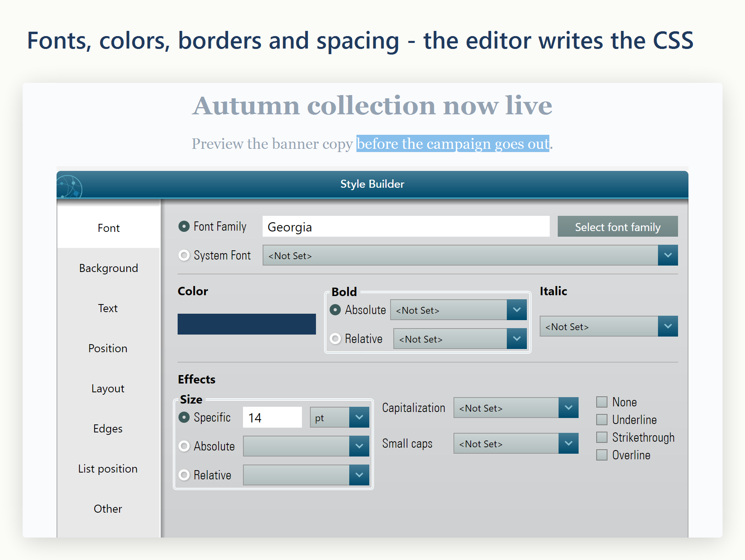Go to the Layout tab
Image resolution: width=745 pixels, height=560 pixels.
[109, 388]
